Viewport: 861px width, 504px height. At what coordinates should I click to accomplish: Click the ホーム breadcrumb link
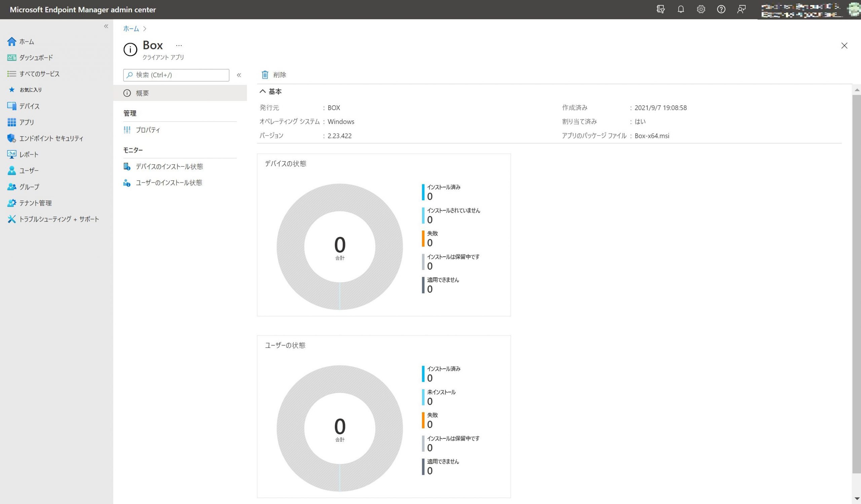click(x=131, y=29)
